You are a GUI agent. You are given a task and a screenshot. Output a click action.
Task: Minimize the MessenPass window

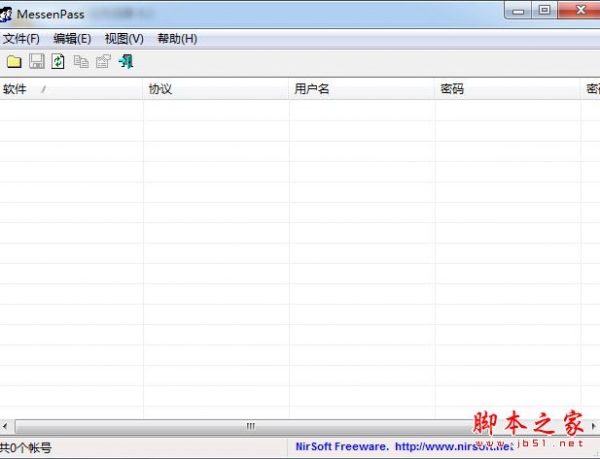coord(518,11)
